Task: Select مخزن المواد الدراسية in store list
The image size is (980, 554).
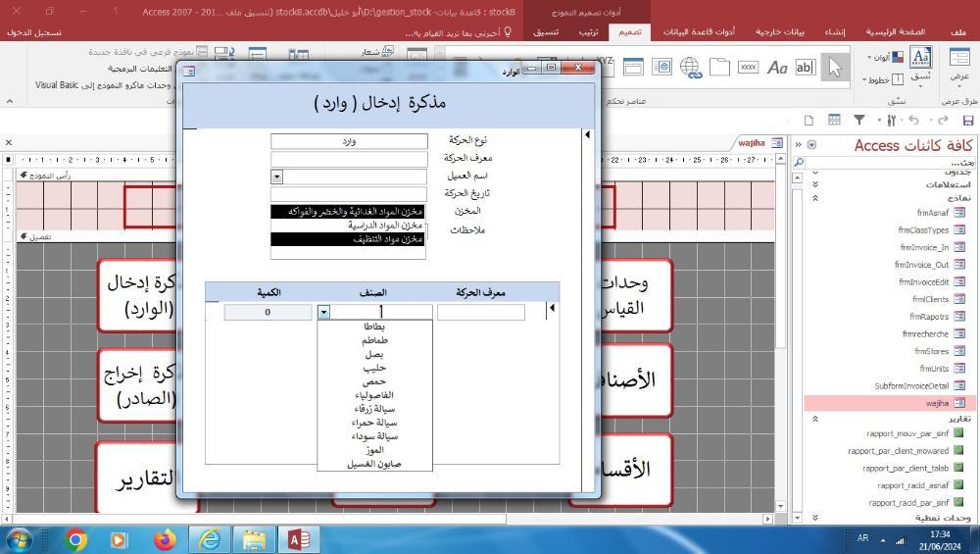Action: (348, 226)
